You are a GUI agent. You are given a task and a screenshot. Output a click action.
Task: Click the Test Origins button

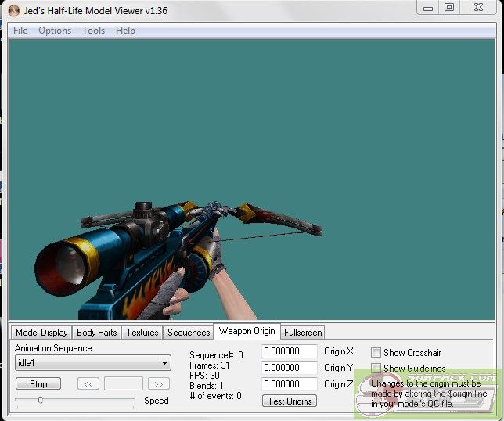click(x=290, y=401)
